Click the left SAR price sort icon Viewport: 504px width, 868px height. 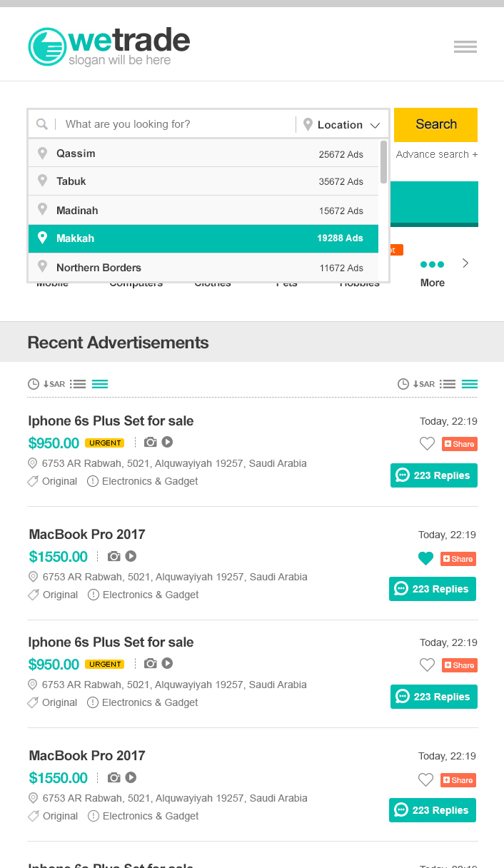pyautogui.click(x=54, y=384)
